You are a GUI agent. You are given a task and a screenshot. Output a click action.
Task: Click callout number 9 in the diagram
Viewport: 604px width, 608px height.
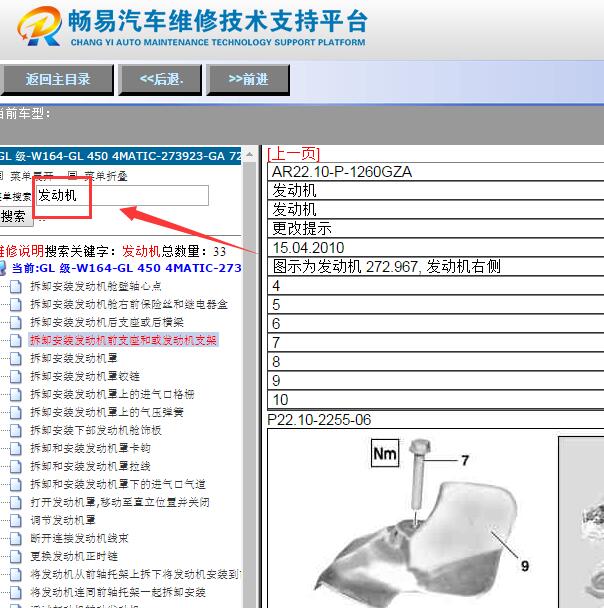(x=525, y=566)
